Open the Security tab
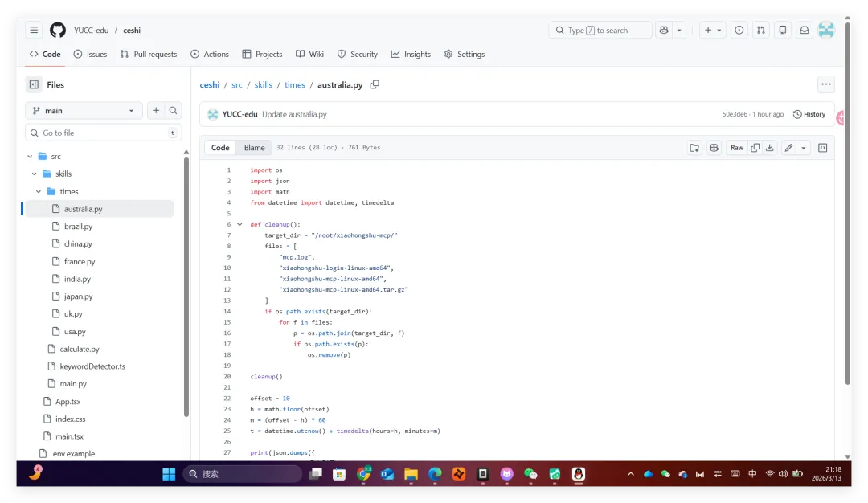 pyautogui.click(x=357, y=54)
